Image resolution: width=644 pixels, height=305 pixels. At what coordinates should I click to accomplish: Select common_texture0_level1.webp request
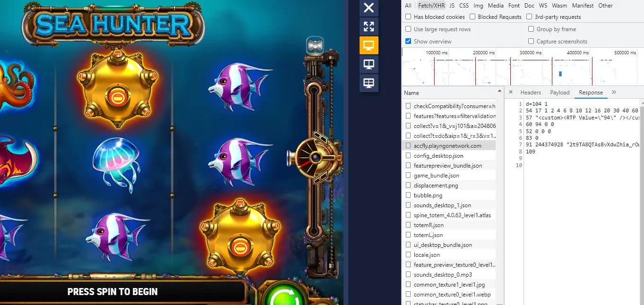point(449,295)
